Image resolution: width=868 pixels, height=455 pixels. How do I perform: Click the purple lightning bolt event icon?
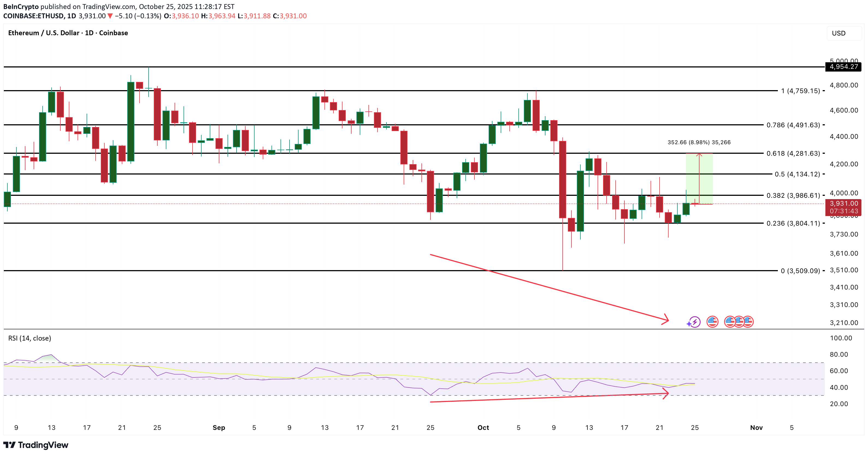click(695, 322)
